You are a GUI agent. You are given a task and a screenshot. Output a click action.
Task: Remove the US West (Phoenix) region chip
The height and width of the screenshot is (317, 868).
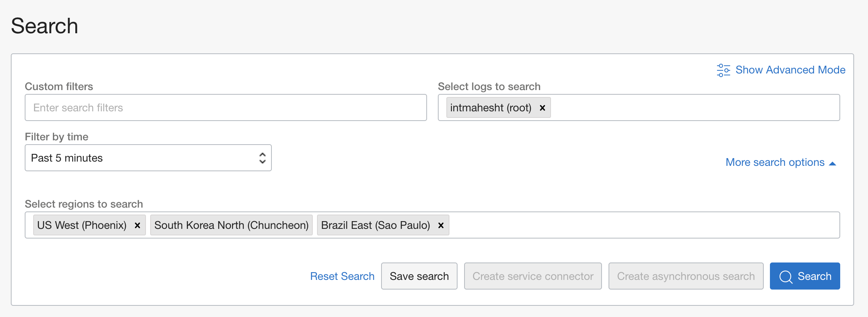(137, 225)
